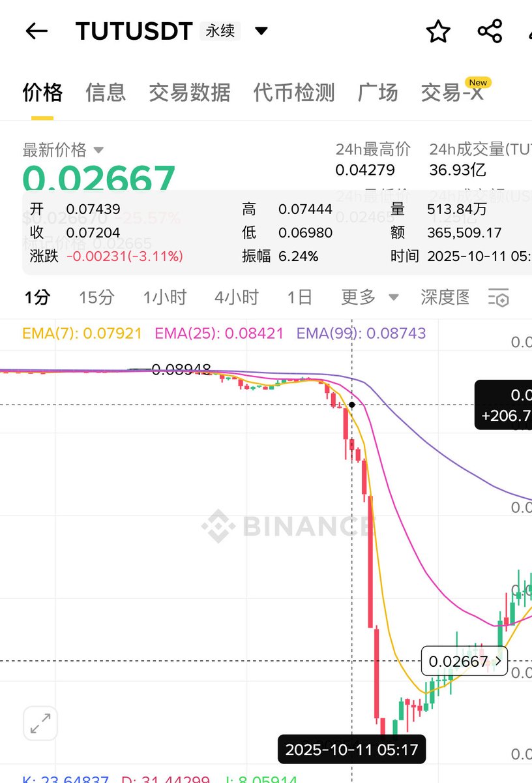Tap the 永续 contract type badge
The height and width of the screenshot is (783, 532).
(220, 31)
